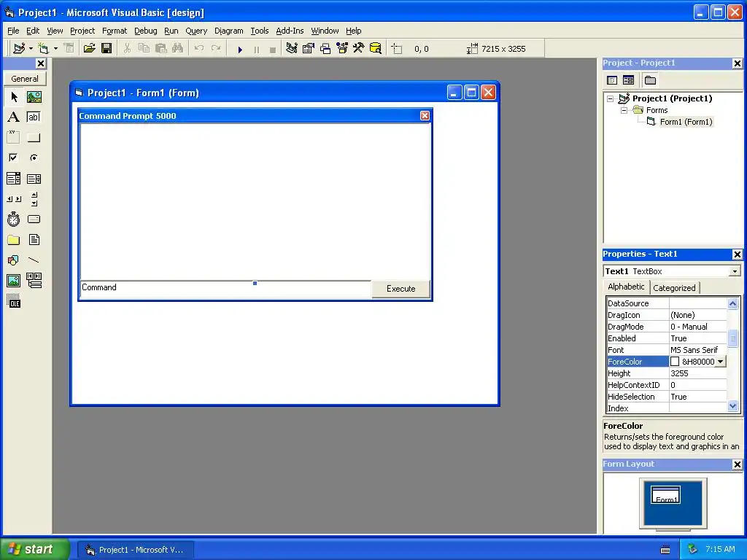Click the Command text box on form
Image resolution: width=747 pixels, height=560 pixels.
225,289
